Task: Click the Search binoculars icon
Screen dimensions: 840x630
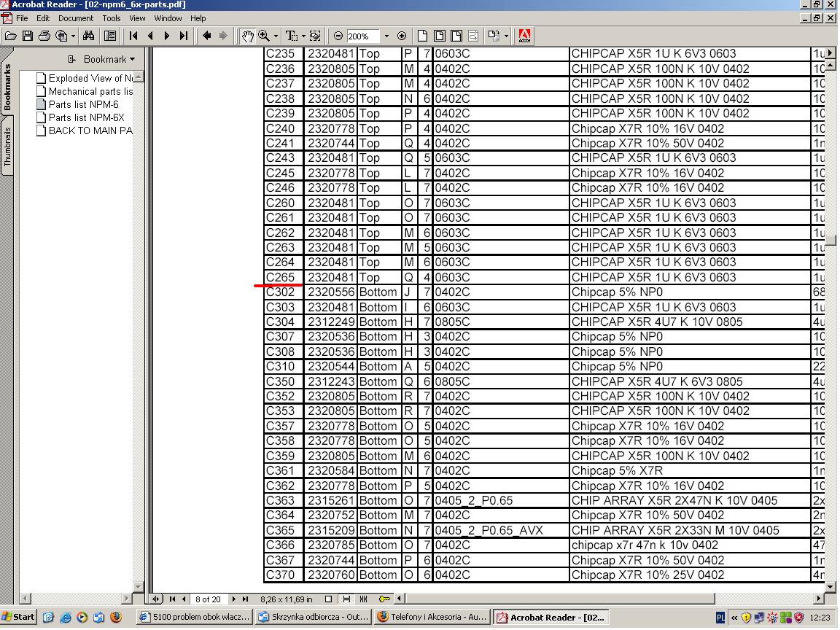Action: 88,36
